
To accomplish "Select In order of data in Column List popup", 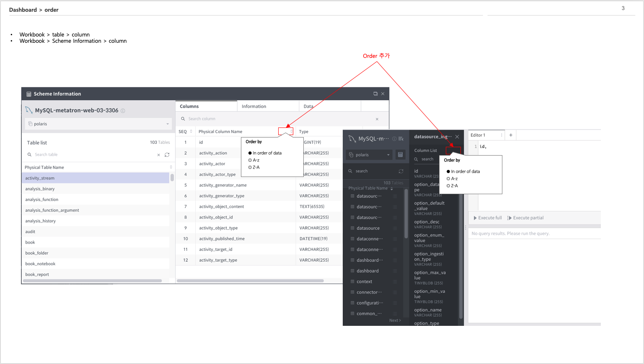I will click(463, 172).
